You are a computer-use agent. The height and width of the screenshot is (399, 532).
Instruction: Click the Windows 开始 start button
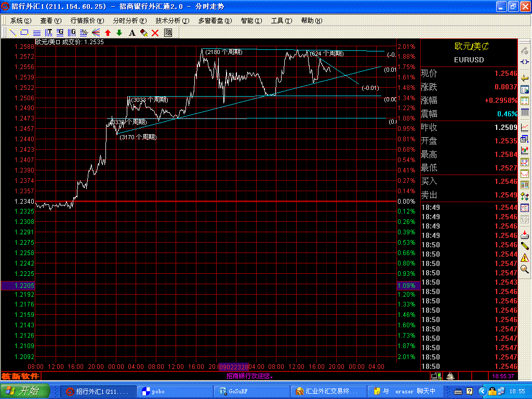(x=25, y=391)
